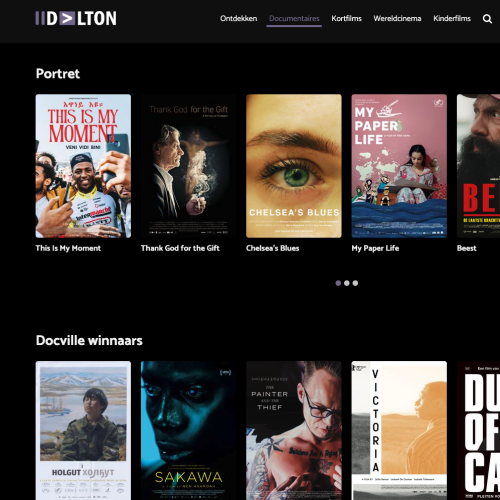500x500 pixels.
Task: Open the Chelsea's Blues eye poster
Action: (294, 166)
